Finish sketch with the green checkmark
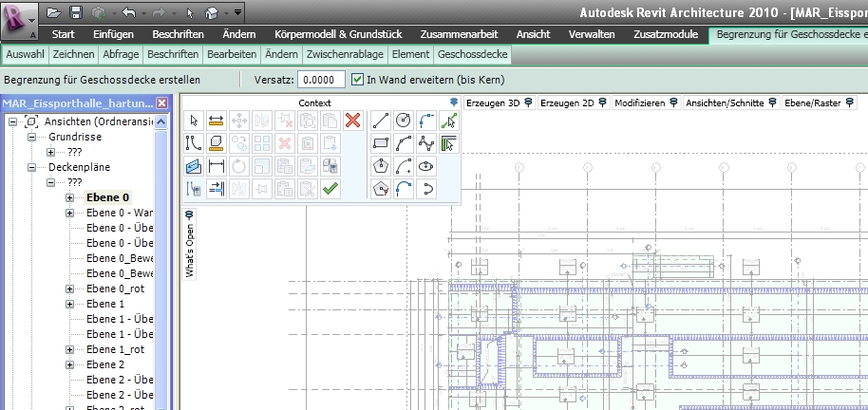Viewport: 868px width, 410px height. pos(330,189)
